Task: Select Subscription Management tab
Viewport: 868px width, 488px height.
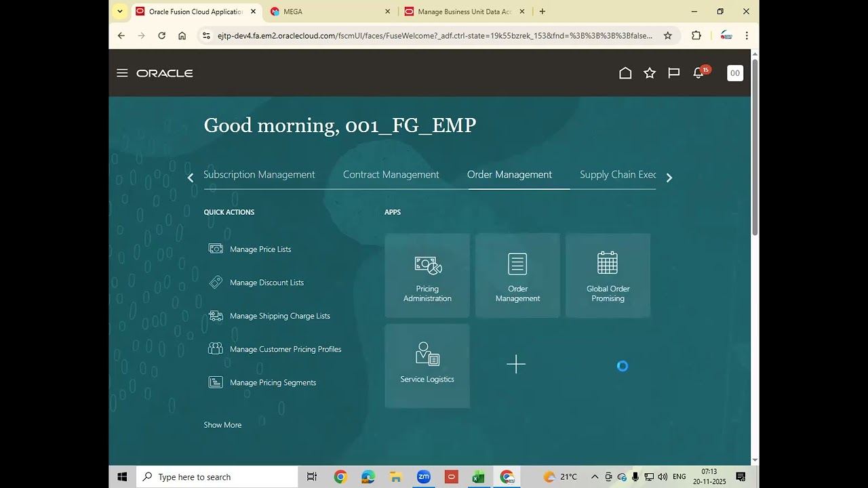Action: (x=259, y=175)
